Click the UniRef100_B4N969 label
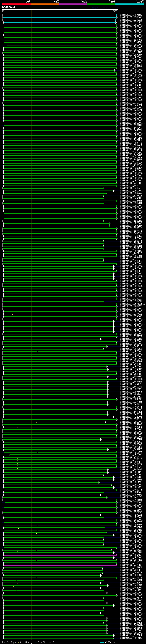The height and width of the screenshot is (644, 146). (131, 128)
